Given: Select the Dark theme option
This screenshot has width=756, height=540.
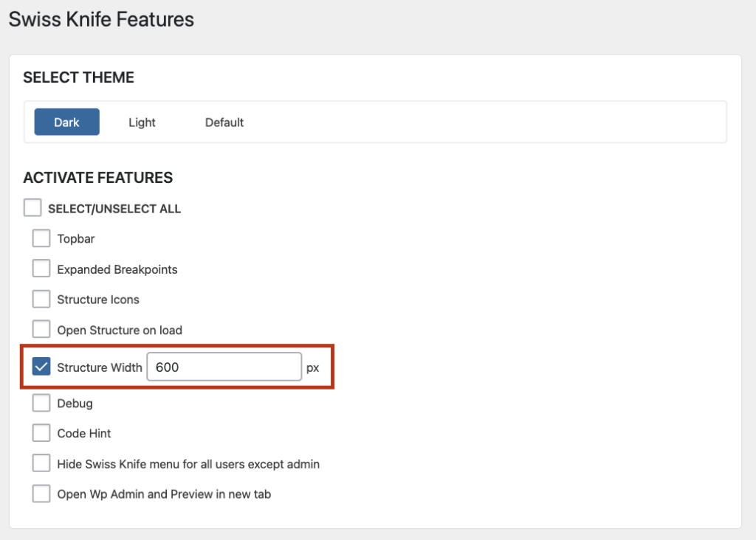Looking at the screenshot, I should 66,122.
